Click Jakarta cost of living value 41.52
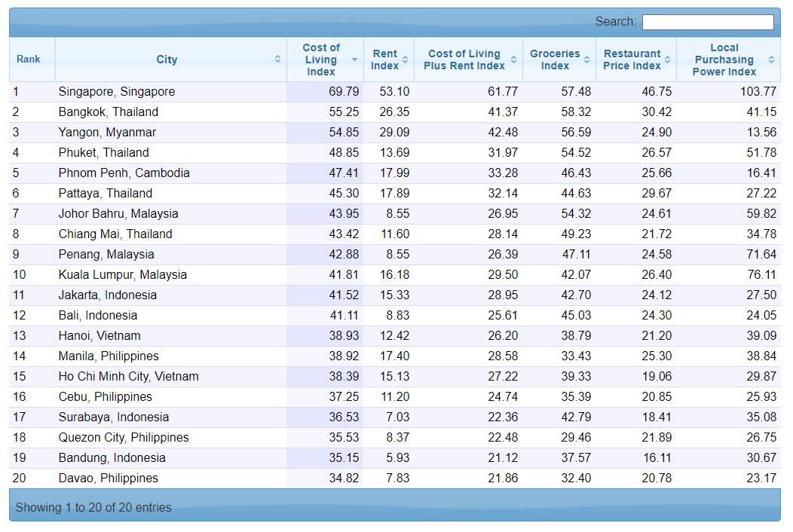 [x=344, y=295]
